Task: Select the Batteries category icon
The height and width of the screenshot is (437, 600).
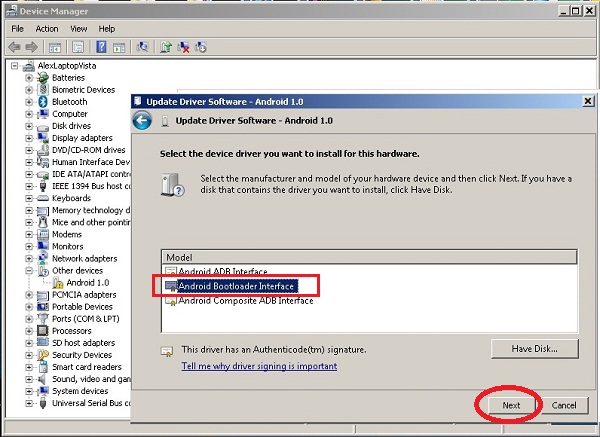Action: tap(43, 78)
